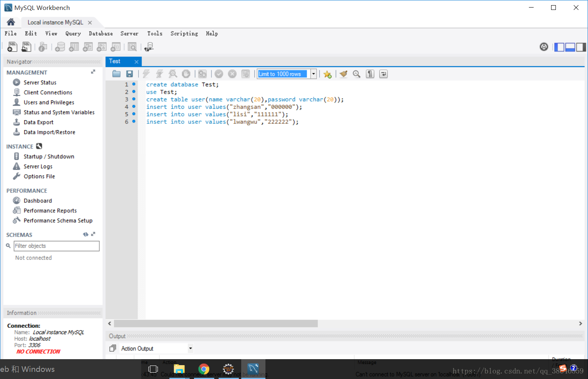Open Server Status page

coord(40,83)
